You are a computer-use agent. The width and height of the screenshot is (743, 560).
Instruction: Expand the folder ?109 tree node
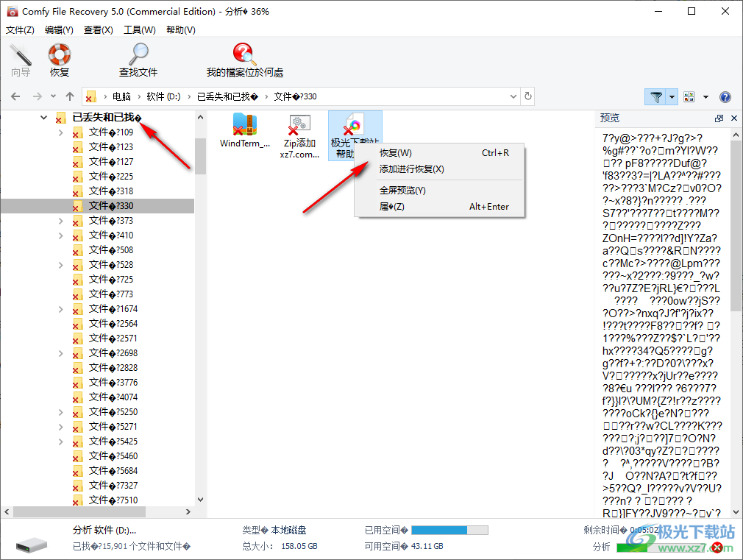(x=60, y=132)
